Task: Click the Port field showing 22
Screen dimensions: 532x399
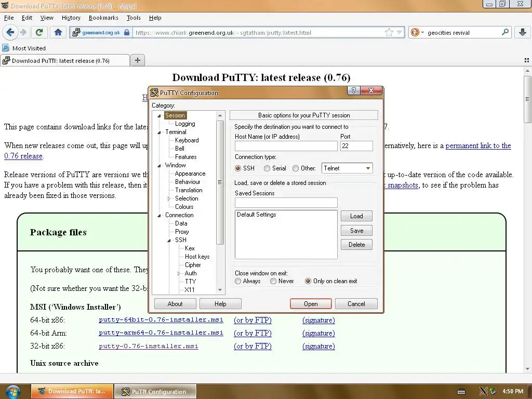Action: click(356, 146)
